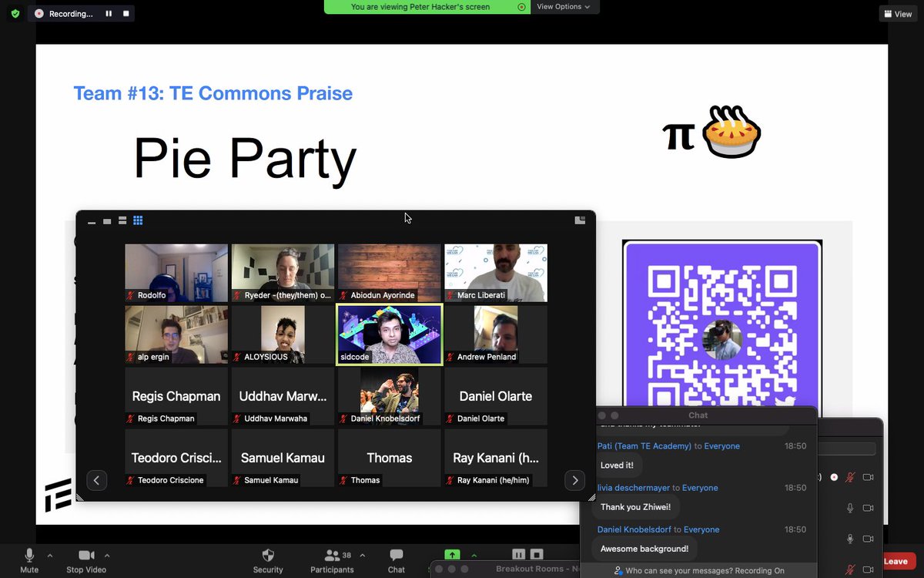The image size is (924, 578).
Task: Select Samuel Kamau's participant tile
Action: [283, 458]
